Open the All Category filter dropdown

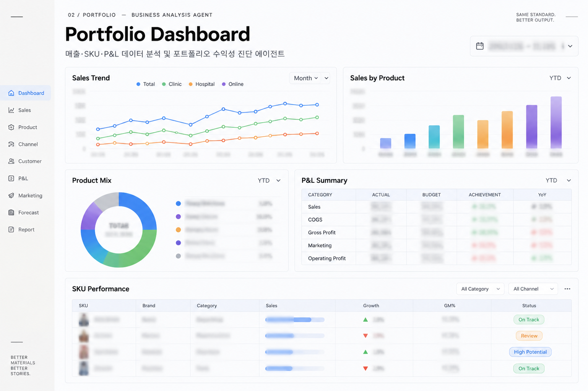(480, 289)
